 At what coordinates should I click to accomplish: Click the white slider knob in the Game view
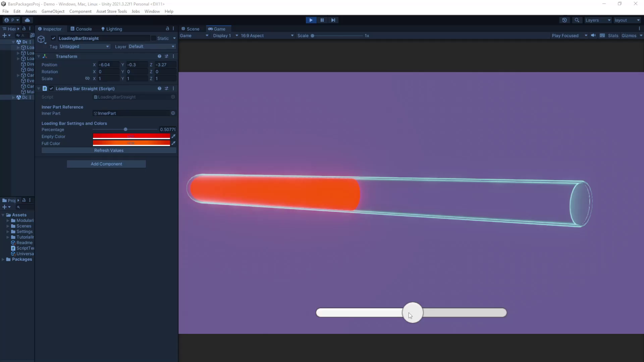pos(413,313)
